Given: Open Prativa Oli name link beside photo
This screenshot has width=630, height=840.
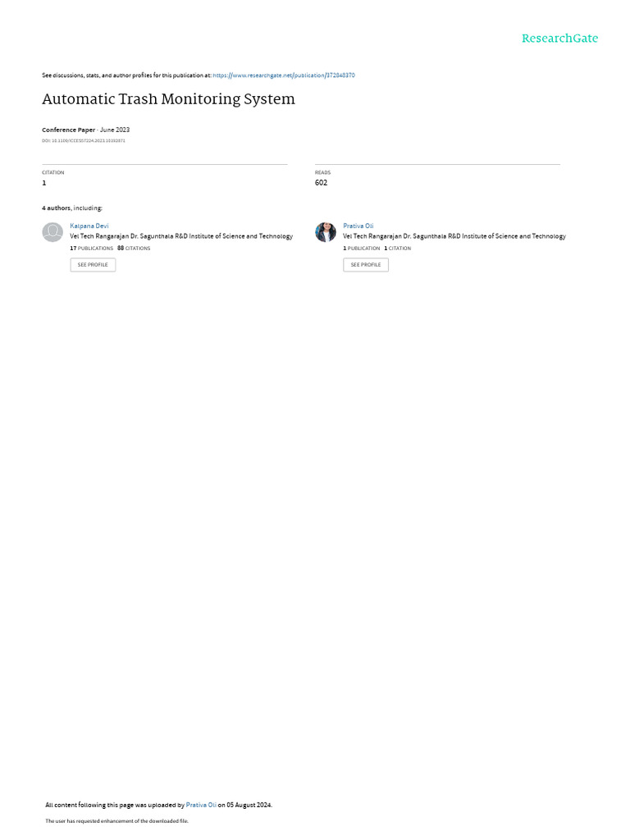Looking at the screenshot, I should 358,226.
